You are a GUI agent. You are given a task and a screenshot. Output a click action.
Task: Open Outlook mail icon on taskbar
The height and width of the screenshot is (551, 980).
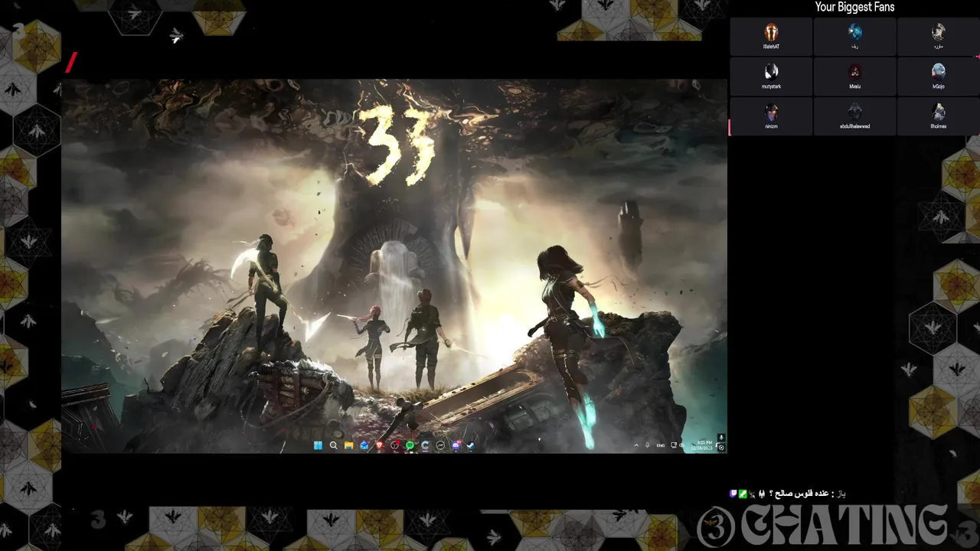click(x=364, y=445)
